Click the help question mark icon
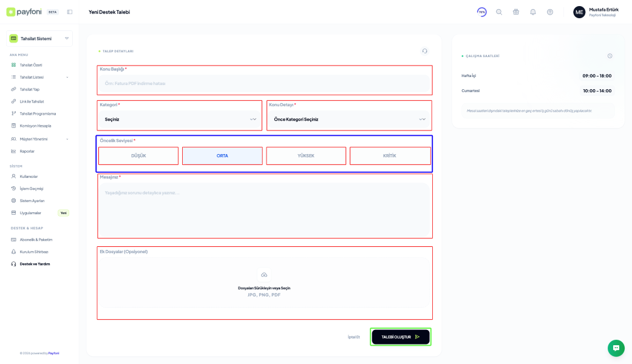Viewport: 632px width, 364px height. point(550,12)
